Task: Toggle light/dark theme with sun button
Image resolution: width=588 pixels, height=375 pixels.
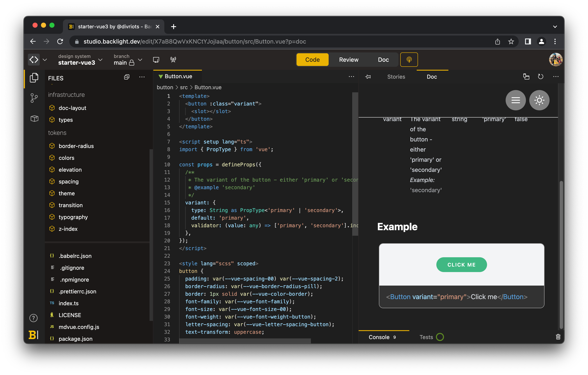Action: 539,100
